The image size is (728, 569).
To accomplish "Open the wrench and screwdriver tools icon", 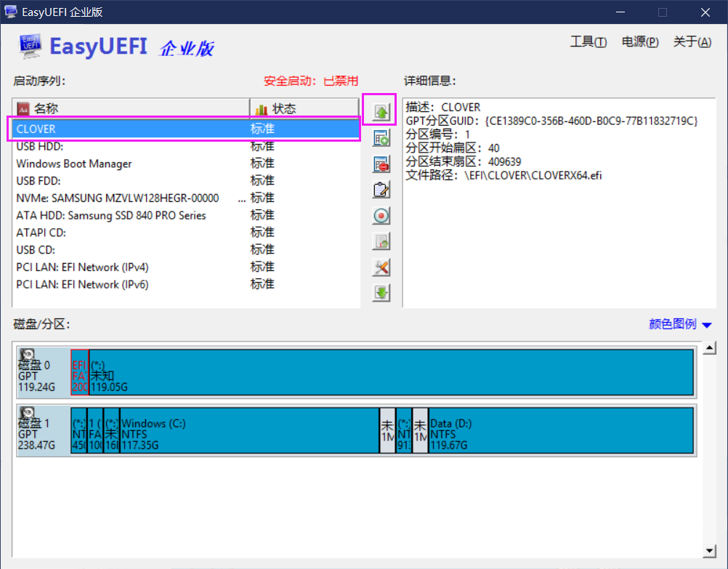I will click(381, 267).
